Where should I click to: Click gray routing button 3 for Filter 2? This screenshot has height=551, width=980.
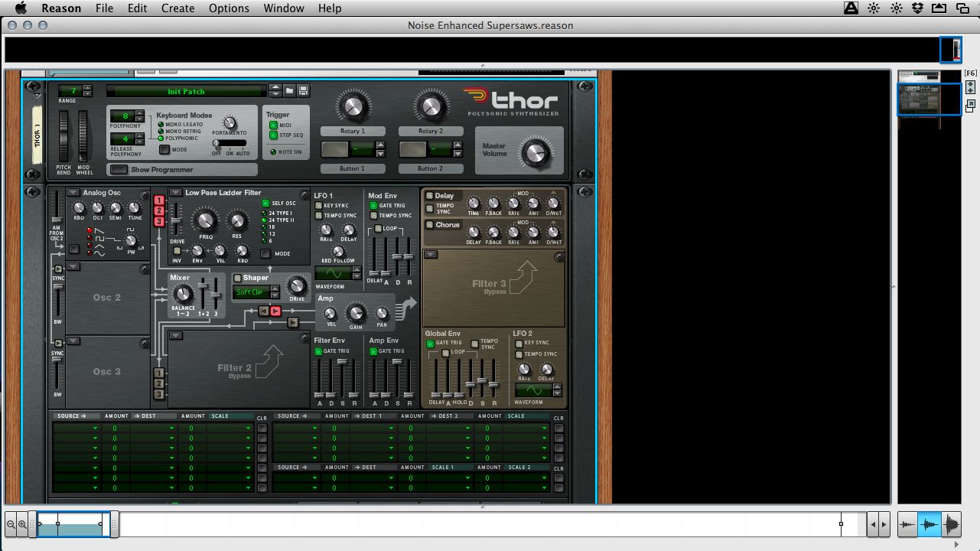point(159,394)
